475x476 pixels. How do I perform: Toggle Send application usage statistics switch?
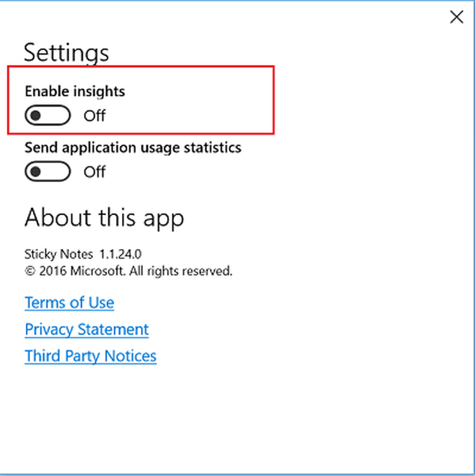48,172
